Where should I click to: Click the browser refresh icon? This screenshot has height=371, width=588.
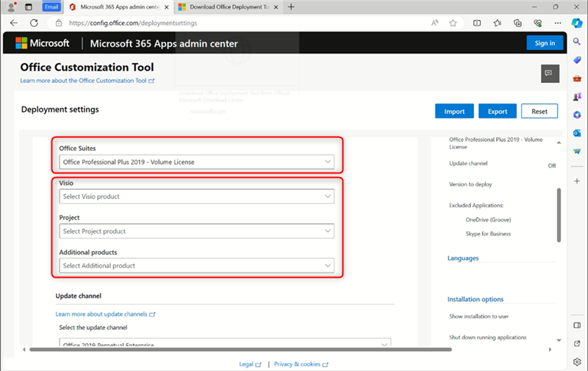[34, 23]
